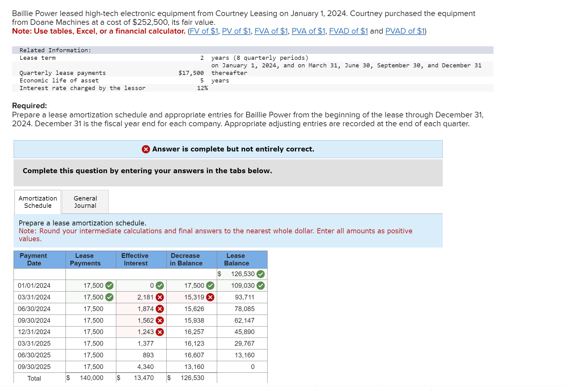The image size is (566, 392).
Task: Click the 29,767 lease balance cell
Action: [242, 344]
